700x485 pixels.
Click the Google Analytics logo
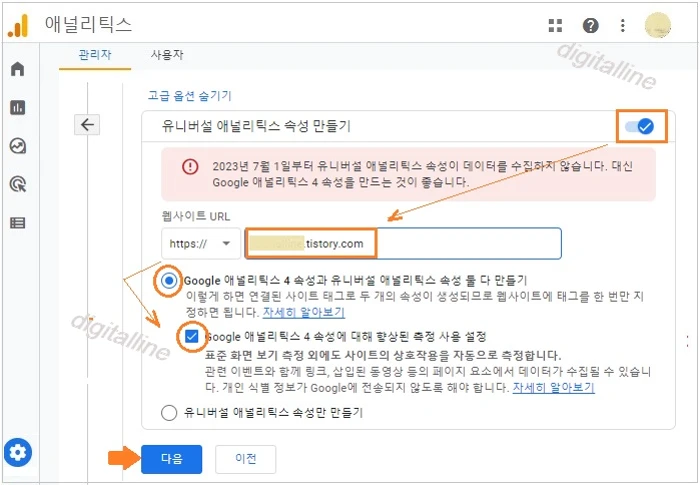pos(18,26)
